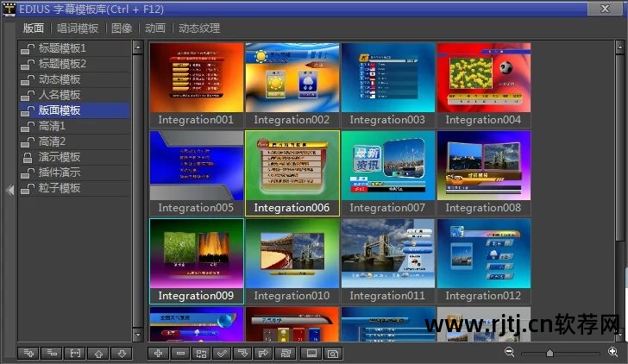
Task: Toggle the lock on 插件演示
Action: pyautogui.click(x=28, y=173)
